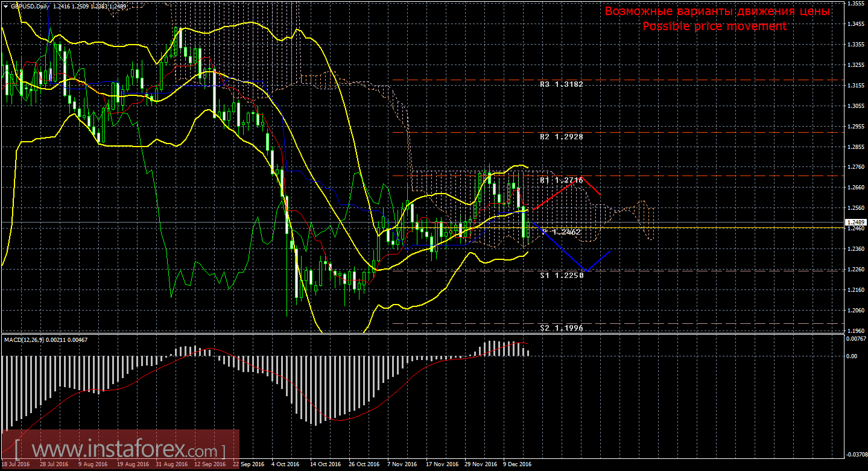Click the 7 Nov 2016 date label
868x471 pixels.
point(401,464)
